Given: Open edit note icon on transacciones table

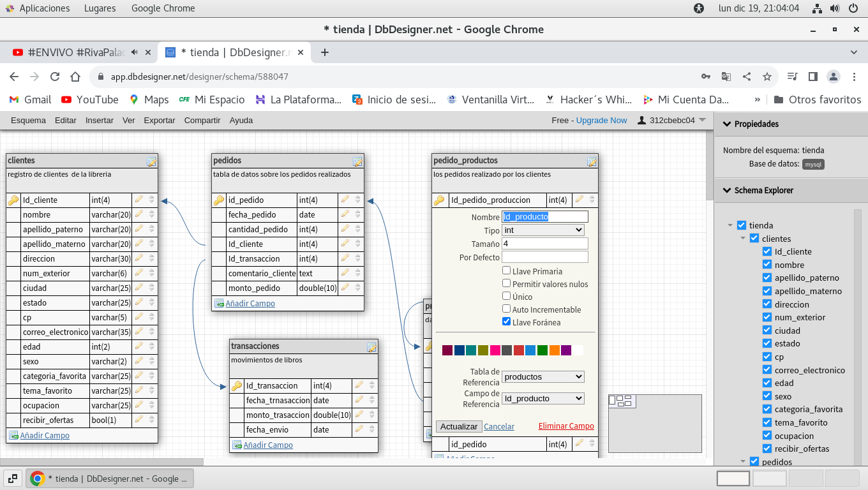Looking at the screenshot, I should (371, 347).
